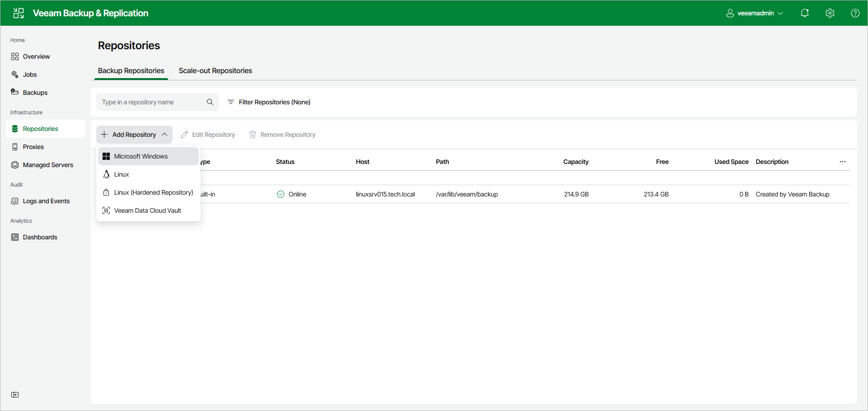Click the Veeam app logo icon
The width and height of the screenshot is (868, 411).
(19, 13)
